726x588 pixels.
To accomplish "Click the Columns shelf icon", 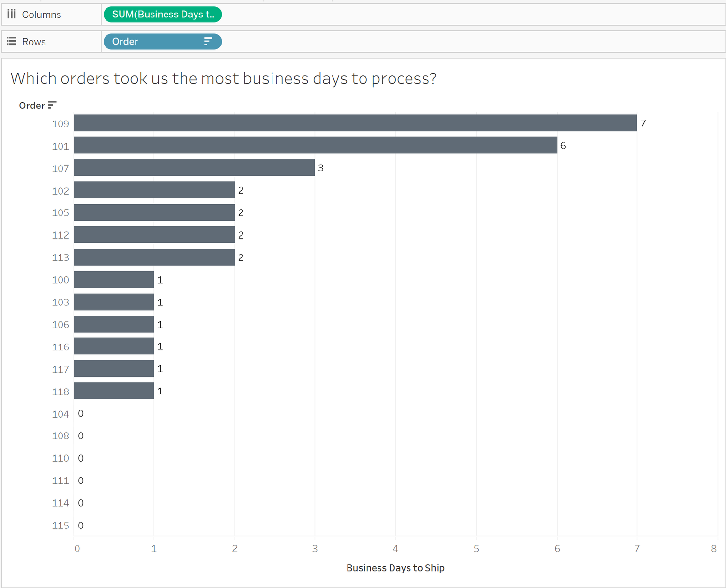I will (11, 14).
